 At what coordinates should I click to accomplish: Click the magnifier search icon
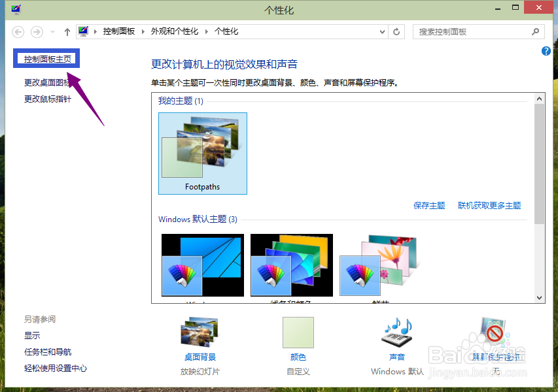pos(535,32)
